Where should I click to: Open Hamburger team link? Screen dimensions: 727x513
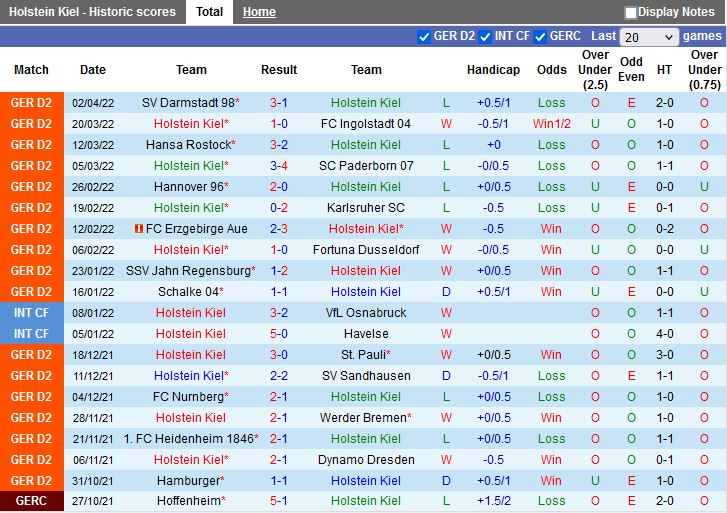[x=188, y=481]
